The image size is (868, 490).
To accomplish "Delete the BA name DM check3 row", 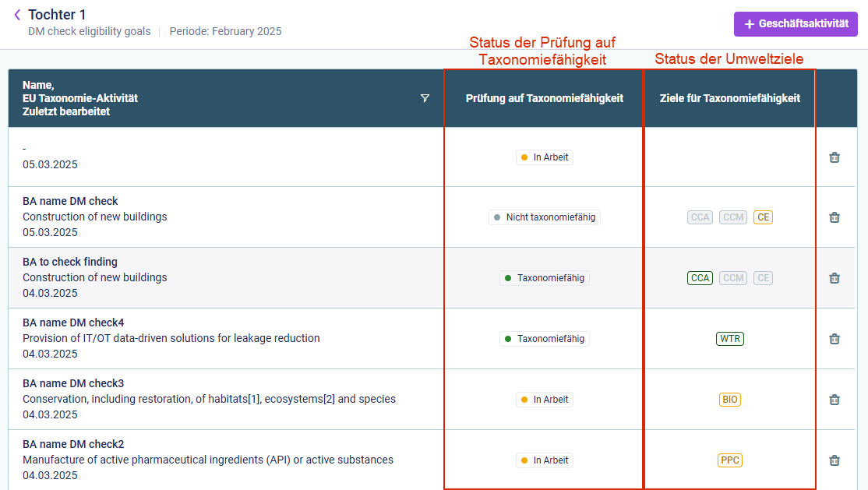I will pos(834,399).
